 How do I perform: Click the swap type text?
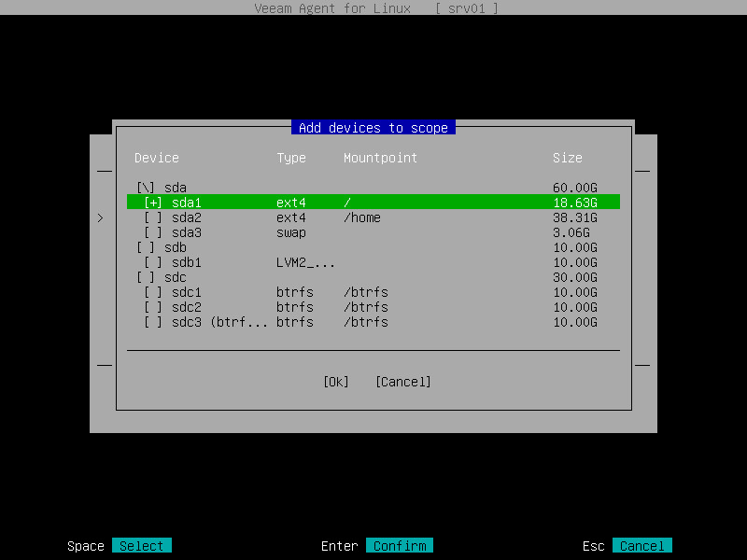[291, 232]
